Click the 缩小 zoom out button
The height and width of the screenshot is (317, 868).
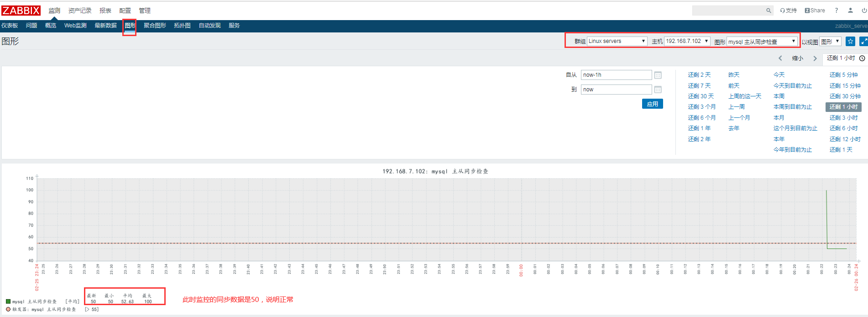(798, 58)
